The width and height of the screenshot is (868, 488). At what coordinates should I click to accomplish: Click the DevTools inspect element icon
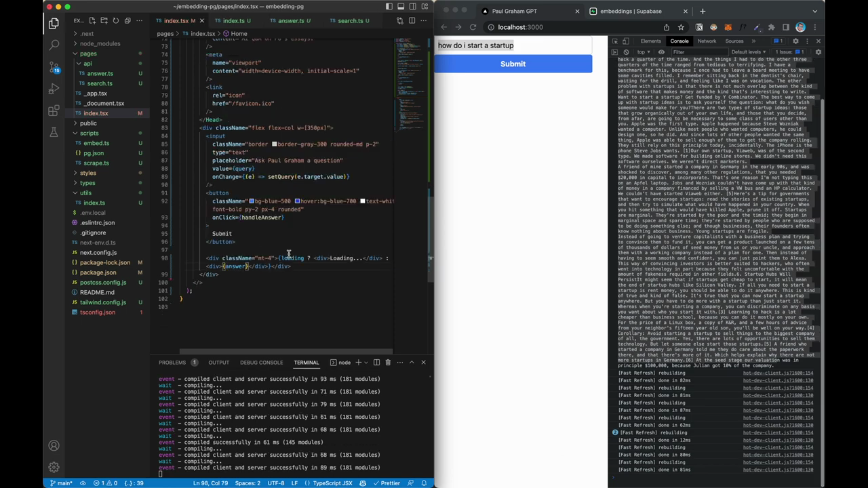[x=614, y=41]
